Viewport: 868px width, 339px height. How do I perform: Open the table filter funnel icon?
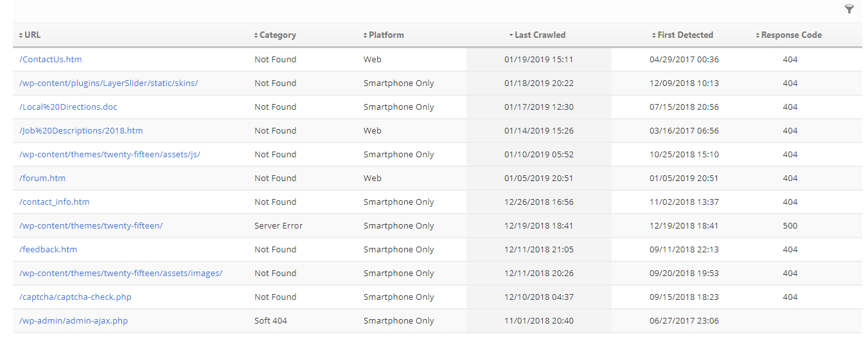(849, 9)
